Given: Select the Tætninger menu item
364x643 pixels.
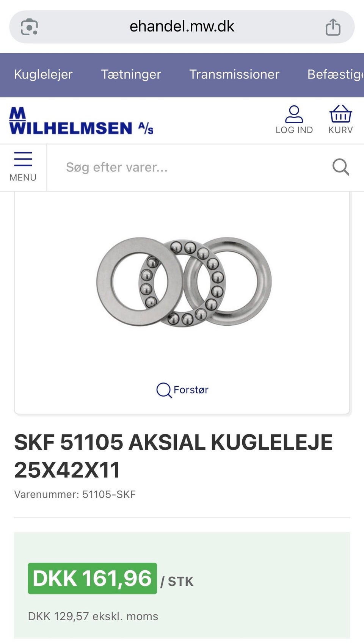Looking at the screenshot, I should click(131, 74).
